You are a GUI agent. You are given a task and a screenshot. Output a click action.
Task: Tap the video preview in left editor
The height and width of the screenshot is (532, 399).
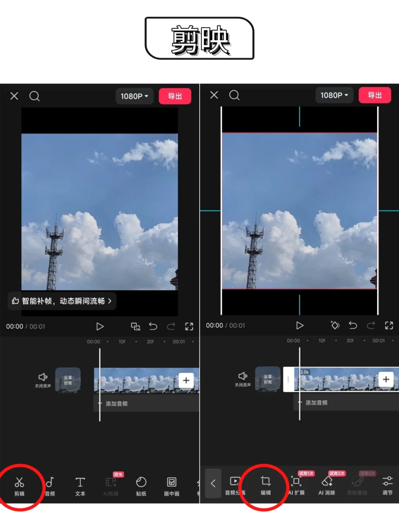point(100,212)
